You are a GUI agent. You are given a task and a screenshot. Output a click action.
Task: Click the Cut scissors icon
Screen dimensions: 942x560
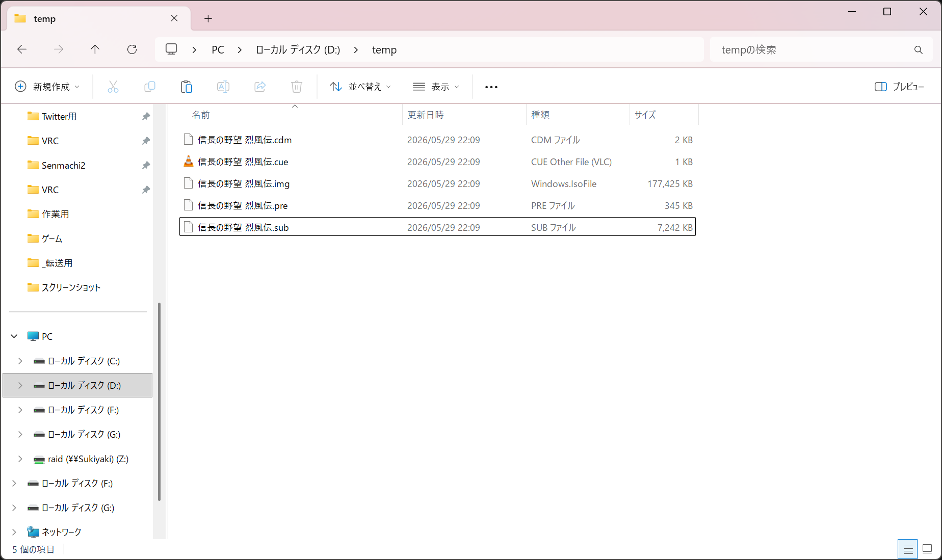point(113,87)
